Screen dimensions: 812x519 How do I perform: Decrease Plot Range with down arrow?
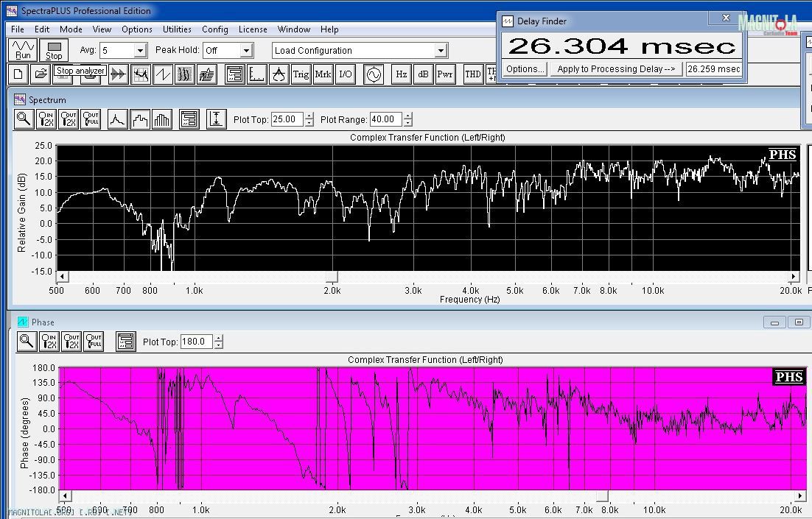pos(408,123)
